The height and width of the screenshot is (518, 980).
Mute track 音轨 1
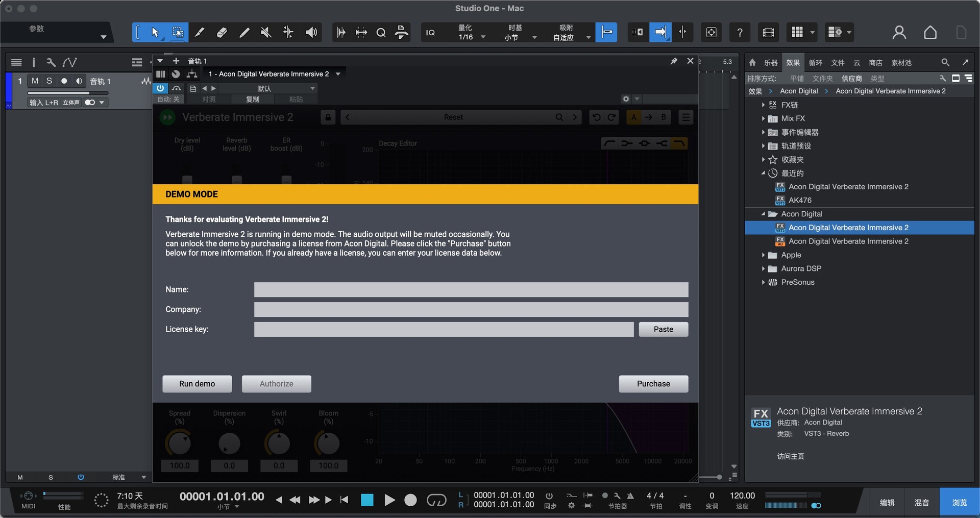tap(35, 81)
